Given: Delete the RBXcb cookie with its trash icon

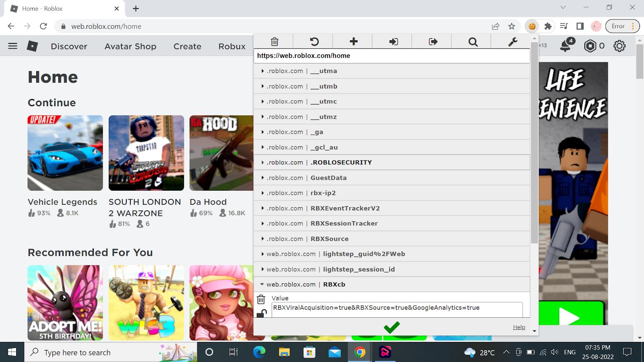Looking at the screenshot, I should (261, 299).
